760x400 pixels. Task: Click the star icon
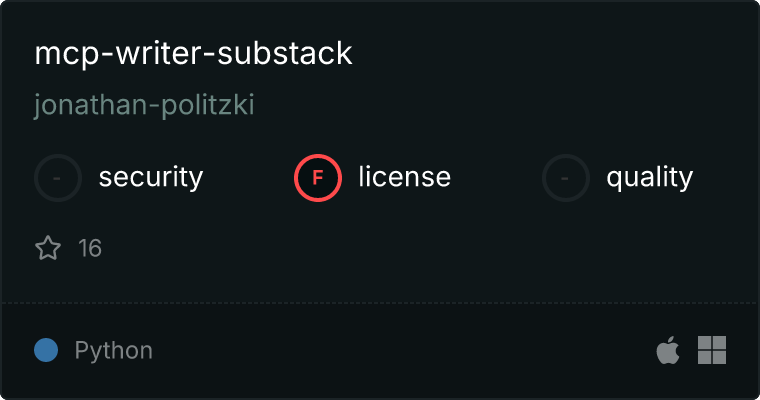click(x=48, y=248)
